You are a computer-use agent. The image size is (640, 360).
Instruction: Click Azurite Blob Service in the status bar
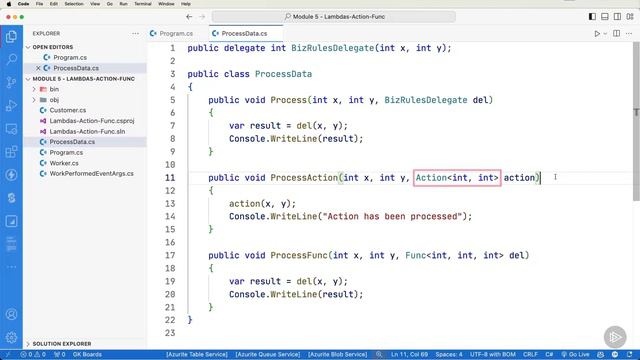[x=338, y=355]
